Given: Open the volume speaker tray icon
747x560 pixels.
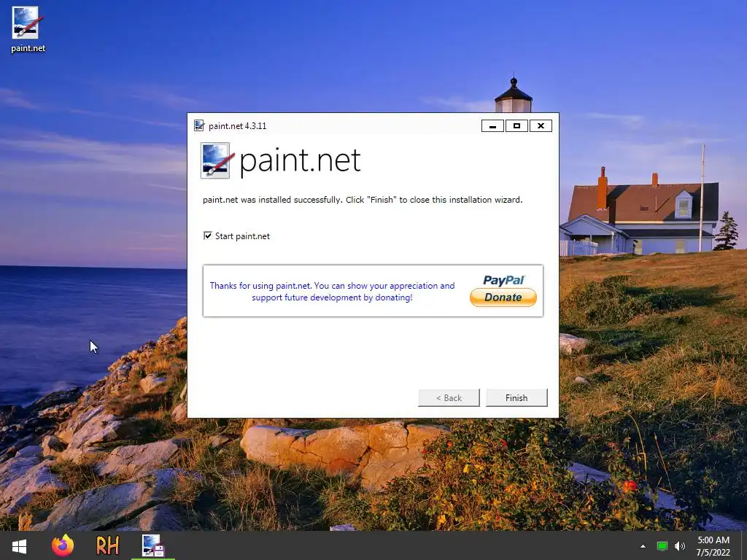Looking at the screenshot, I should (x=680, y=546).
